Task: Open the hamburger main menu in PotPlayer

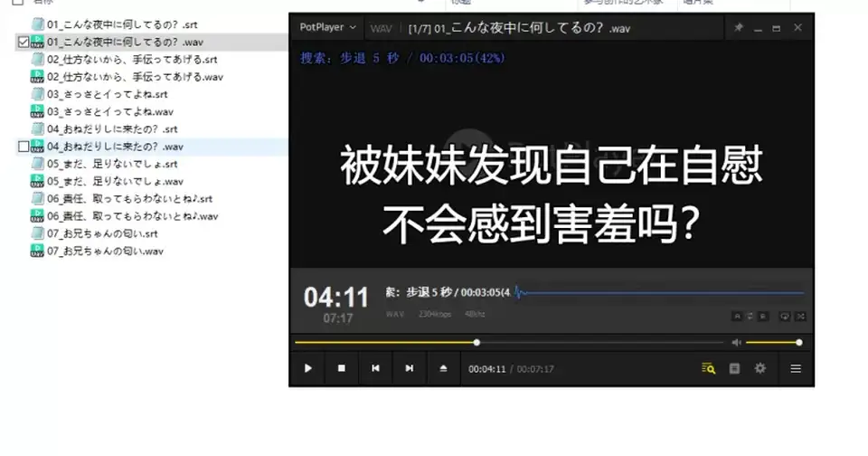Action: click(x=796, y=368)
